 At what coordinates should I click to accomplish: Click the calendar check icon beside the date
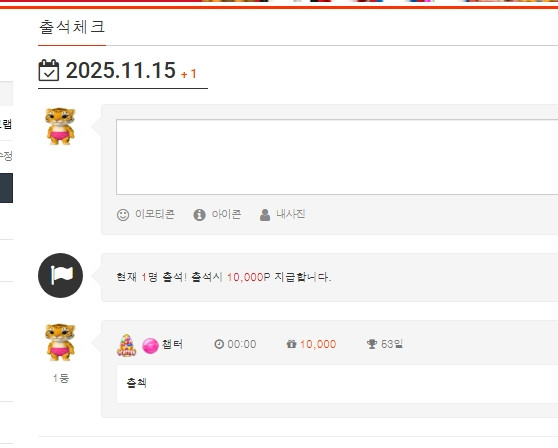49,70
